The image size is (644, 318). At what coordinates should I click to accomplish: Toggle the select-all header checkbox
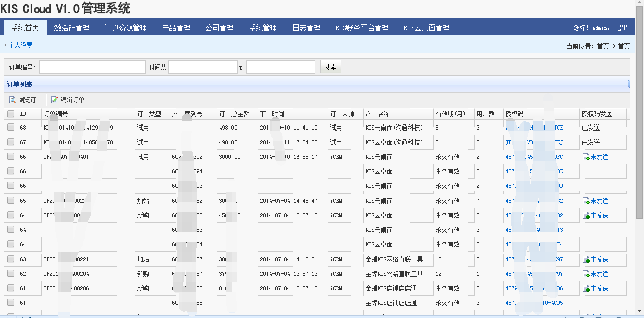[x=11, y=114]
